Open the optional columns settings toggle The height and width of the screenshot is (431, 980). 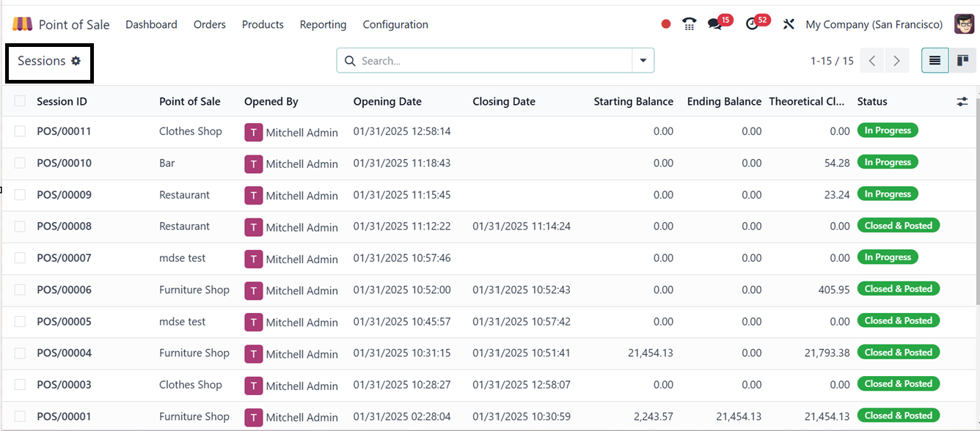(962, 102)
